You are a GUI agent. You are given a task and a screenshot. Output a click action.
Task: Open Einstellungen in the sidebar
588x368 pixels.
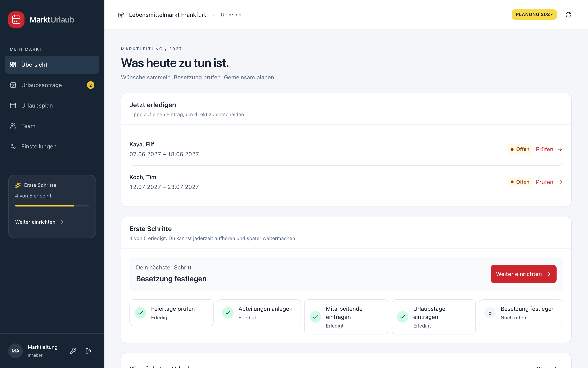tap(52, 146)
